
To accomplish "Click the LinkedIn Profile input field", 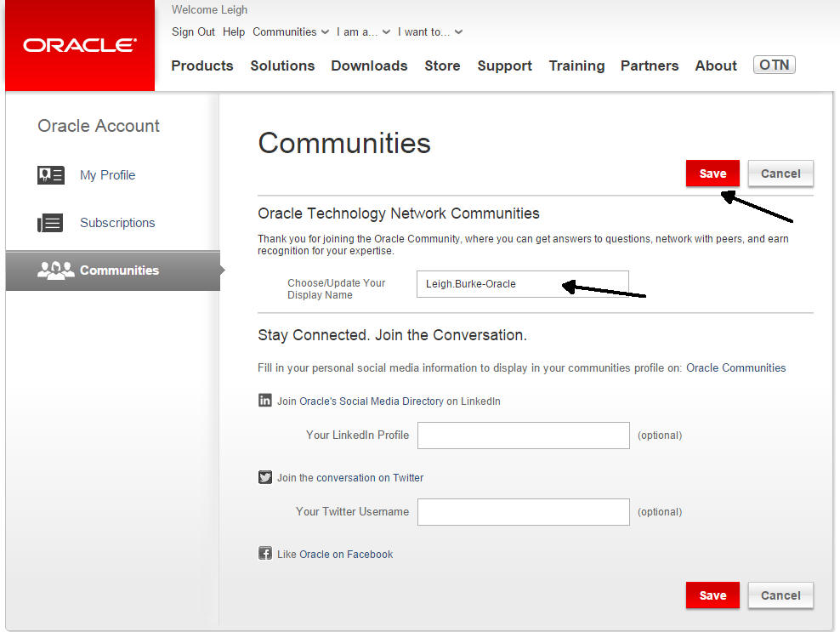I will [524, 436].
